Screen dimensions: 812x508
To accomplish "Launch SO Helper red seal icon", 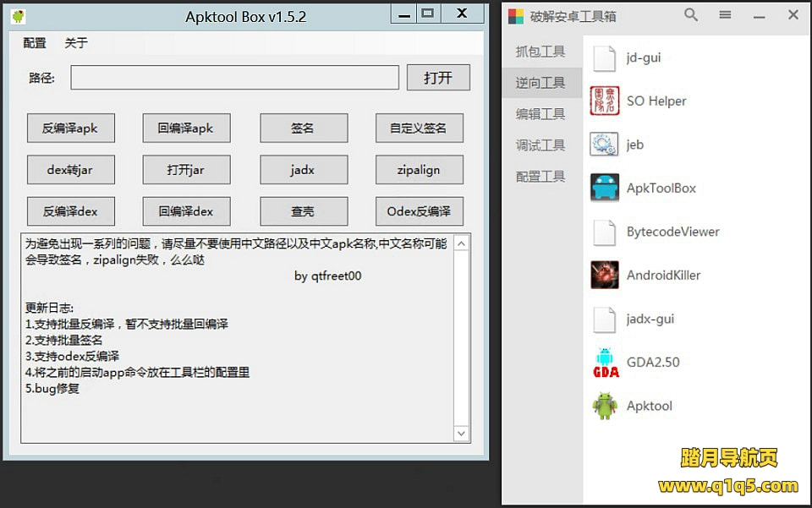I will (x=604, y=101).
